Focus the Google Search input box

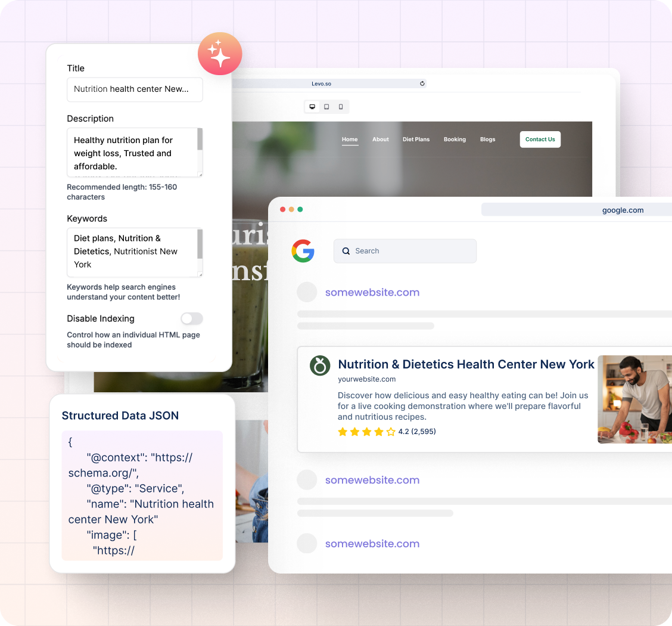pyautogui.click(x=411, y=251)
